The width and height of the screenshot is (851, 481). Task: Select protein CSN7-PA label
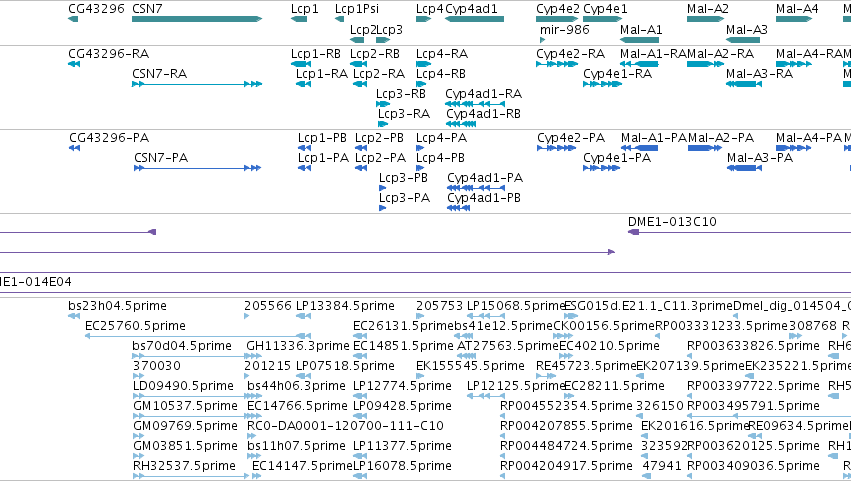[x=161, y=157]
